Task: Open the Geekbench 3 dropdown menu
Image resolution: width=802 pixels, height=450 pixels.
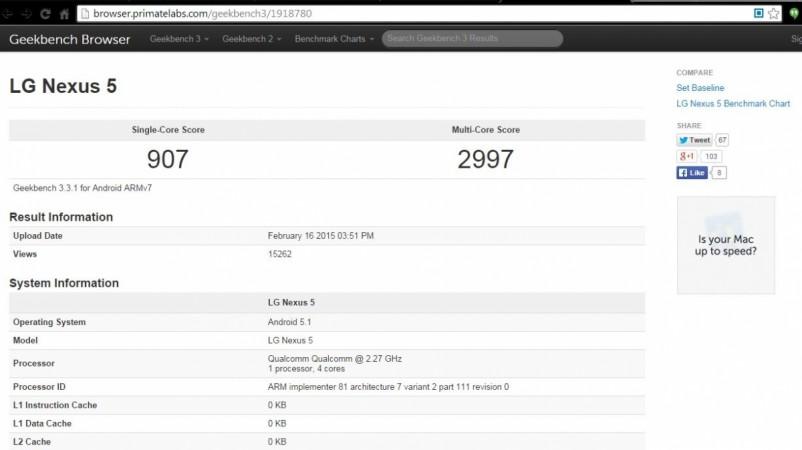Action: click(x=179, y=39)
